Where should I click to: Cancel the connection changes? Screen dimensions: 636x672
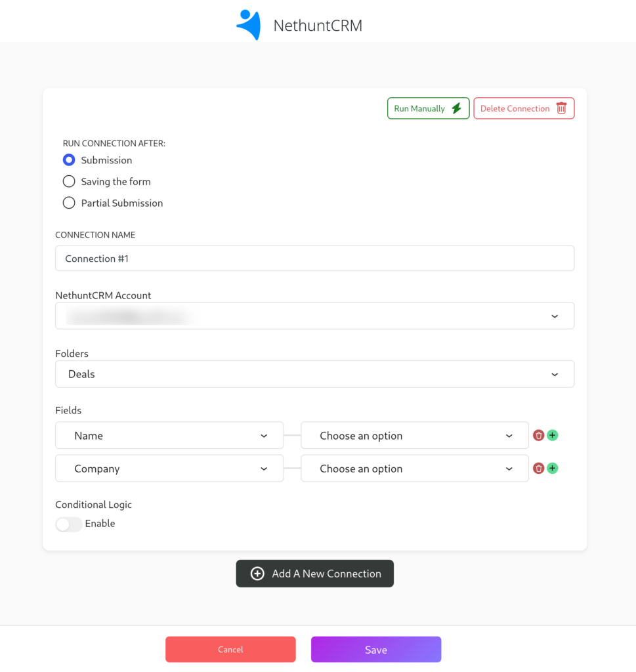click(x=230, y=649)
